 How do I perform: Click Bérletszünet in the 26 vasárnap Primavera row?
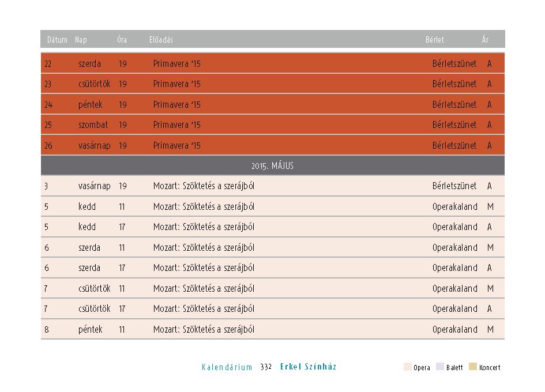click(454, 146)
